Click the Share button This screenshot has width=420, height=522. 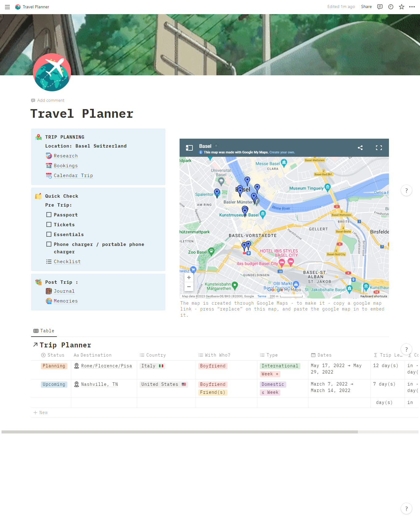pos(366,7)
